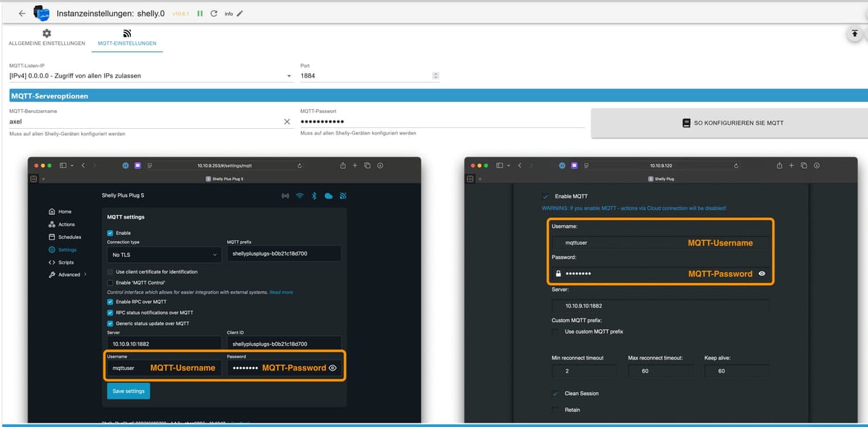Restart the shelly.0 instance
Viewport: 868px width, 427px height.
pos(213,14)
